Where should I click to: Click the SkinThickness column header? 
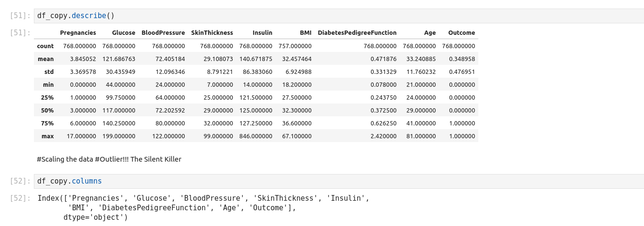212,33
